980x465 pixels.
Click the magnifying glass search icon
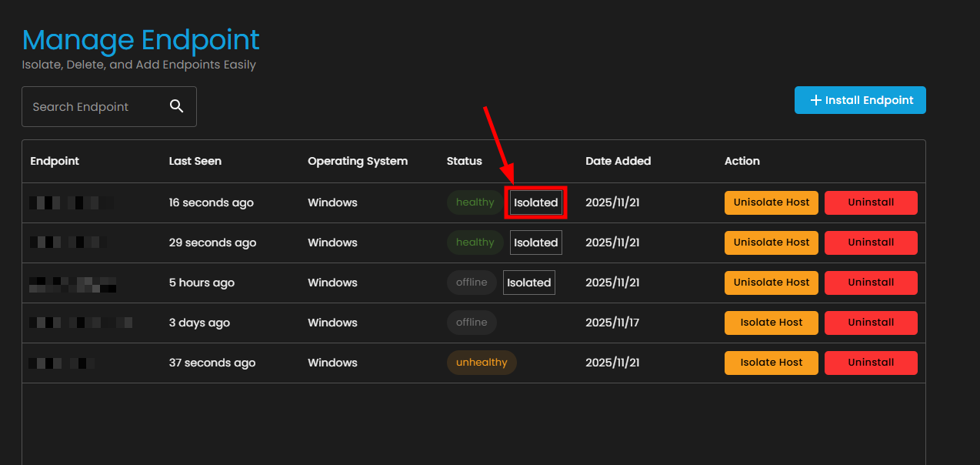[x=177, y=106]
